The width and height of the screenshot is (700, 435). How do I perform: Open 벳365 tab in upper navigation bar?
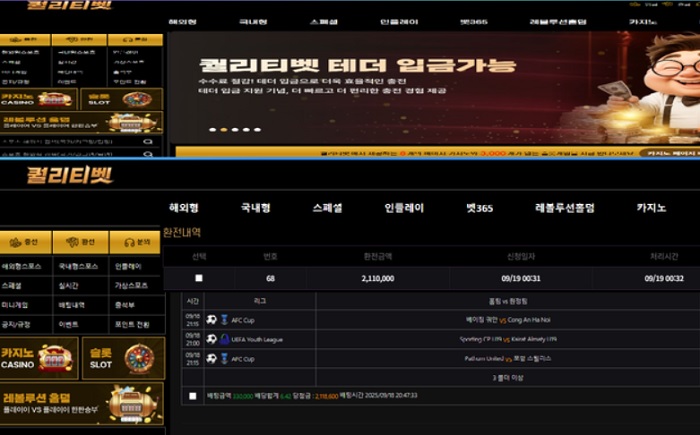[x=474, y=22]
